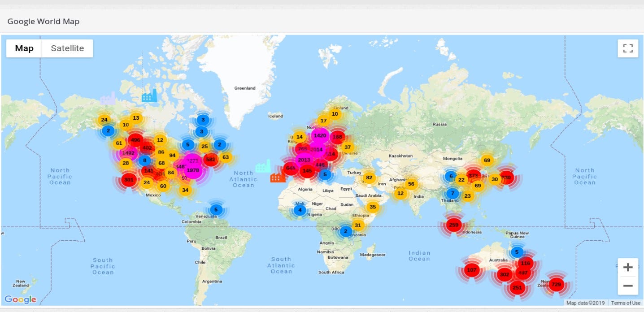Image resolution: width=644 pixels, height=312 pixels.
Task: Open the red 729 cluster near New Zealand
Action: (556, 284)
